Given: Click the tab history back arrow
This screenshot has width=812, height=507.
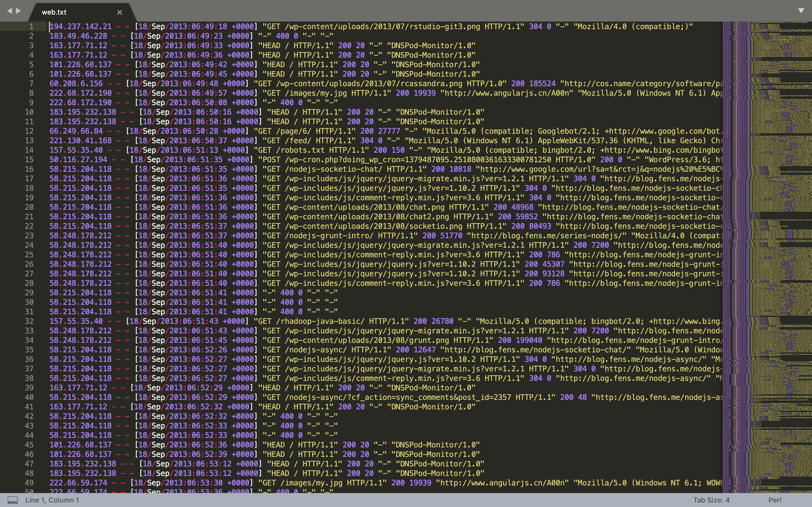Looking at the screenshot, I should pos(10,11).
